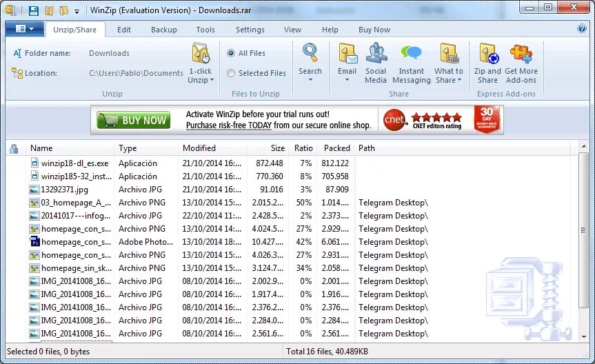Click the lock icon column header

(14, 148)
